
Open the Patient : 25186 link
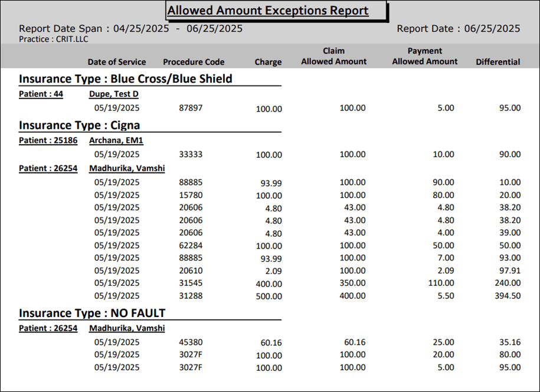click(48, 140)
